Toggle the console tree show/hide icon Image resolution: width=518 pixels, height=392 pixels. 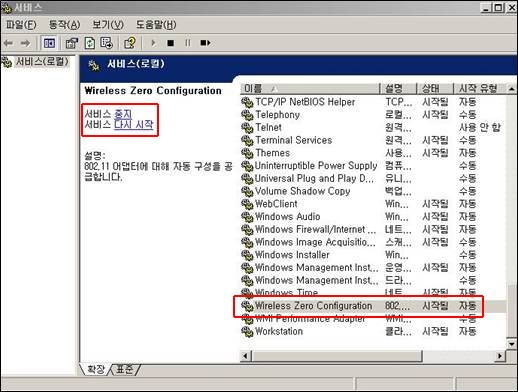[49, 43]
